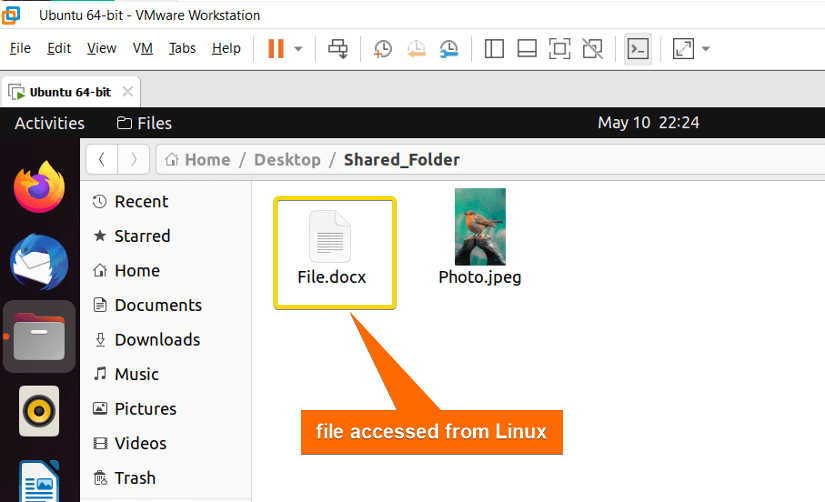
Task: Open the power options dropdown arrow
Action: [x=298, y=49]
